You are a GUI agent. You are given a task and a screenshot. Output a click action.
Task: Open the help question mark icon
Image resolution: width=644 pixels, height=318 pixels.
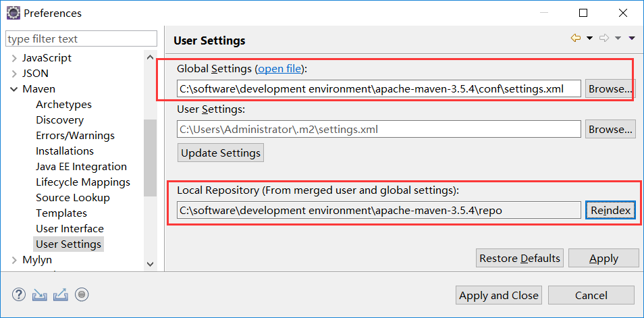point(19,294)
